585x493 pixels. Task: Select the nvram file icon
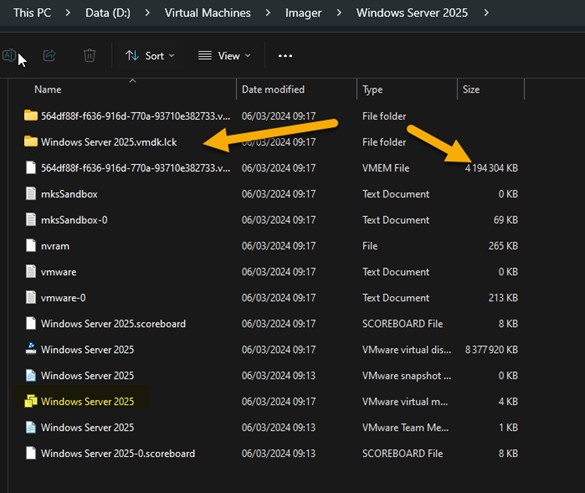point(31,246)
